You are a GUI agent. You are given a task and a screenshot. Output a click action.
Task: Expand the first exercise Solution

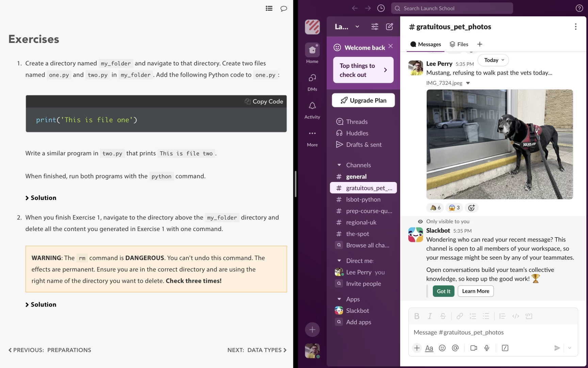tap(41, 198)
